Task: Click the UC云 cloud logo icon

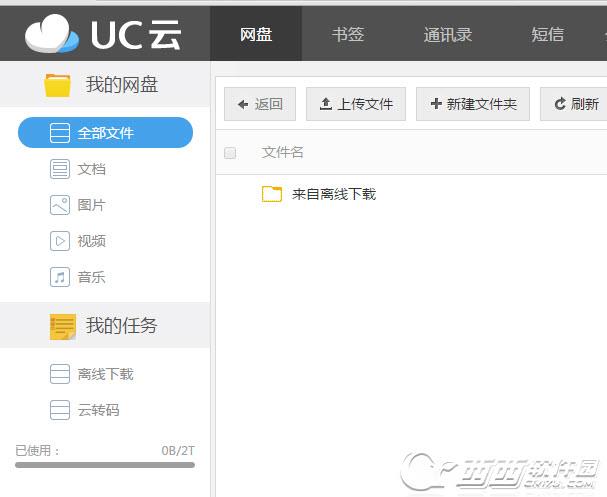Action: coord(52,34)
